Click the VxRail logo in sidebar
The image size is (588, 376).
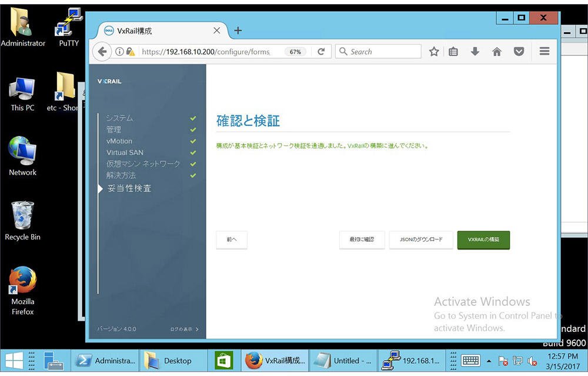[109, 81]
